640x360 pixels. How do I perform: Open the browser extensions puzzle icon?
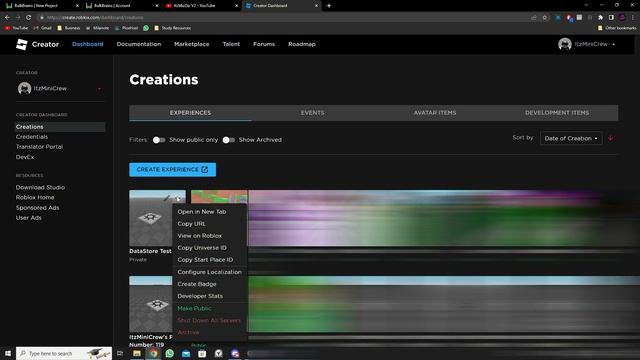click(600, 18)
